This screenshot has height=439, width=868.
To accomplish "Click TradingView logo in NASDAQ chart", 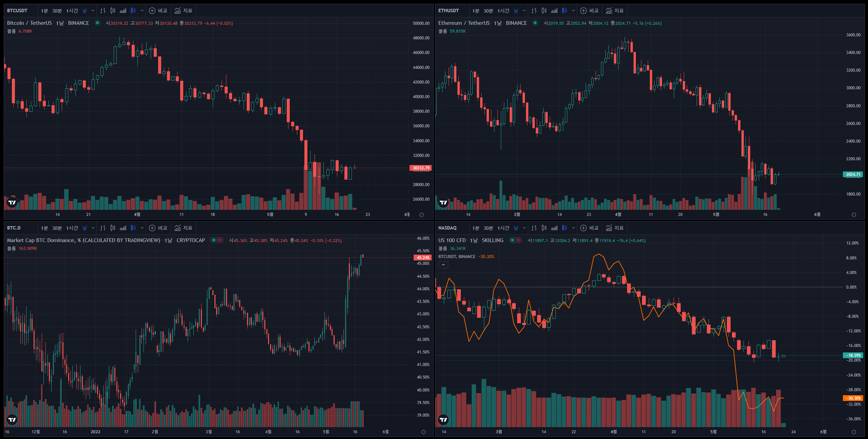I will click(x=444, y=420).
